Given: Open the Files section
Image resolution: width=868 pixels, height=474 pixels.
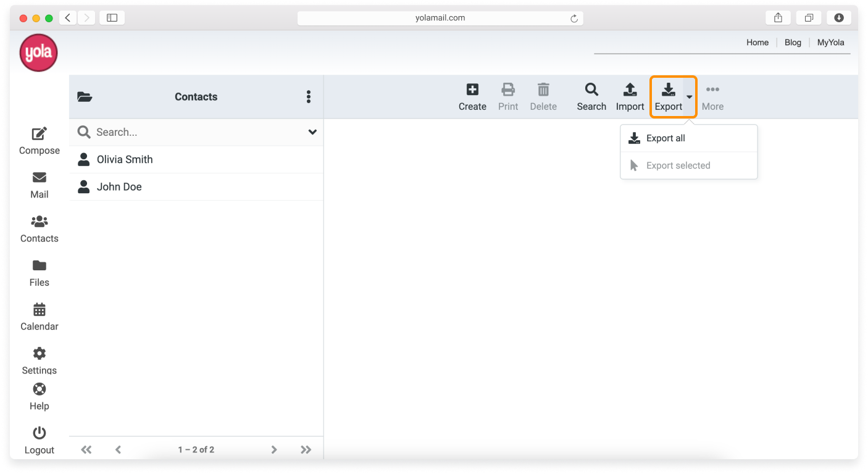Looking at the screenshot, I should pyautogui.click(x=39, y=273).
